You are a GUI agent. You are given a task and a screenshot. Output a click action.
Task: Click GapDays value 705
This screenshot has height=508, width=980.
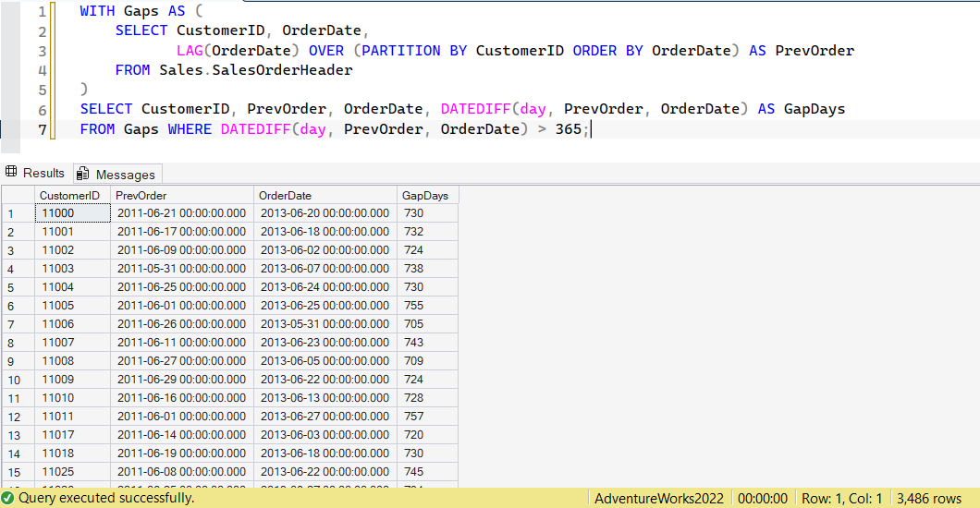pos(427,324)
